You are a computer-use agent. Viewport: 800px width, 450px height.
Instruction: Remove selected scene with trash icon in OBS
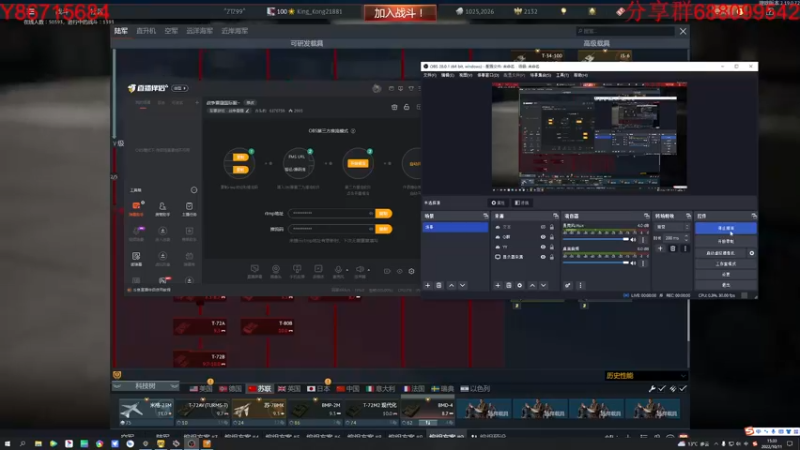[x=439, y=285]
